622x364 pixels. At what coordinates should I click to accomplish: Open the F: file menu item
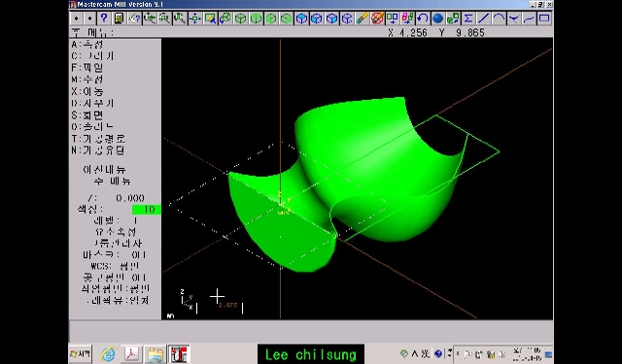87,68
